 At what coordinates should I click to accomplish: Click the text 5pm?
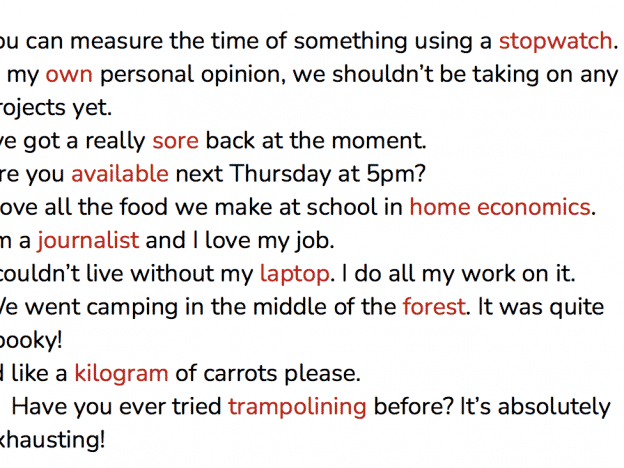396,174
